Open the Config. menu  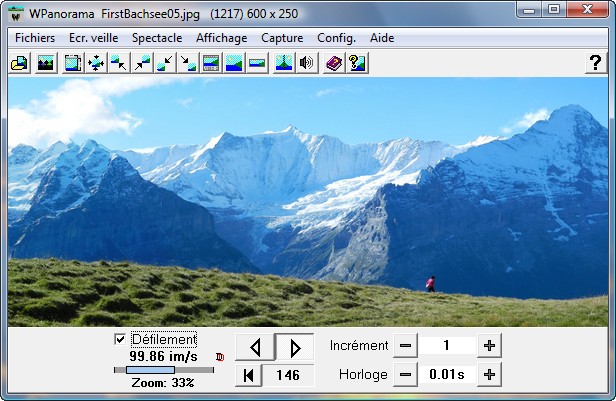[336, 37]
